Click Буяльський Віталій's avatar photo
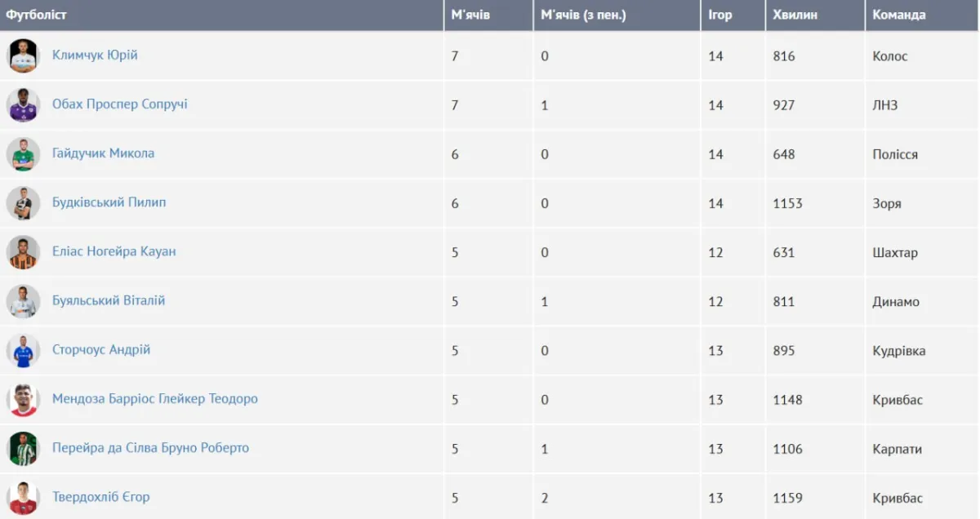Screen dimensions: 980x519 point(23,301)
